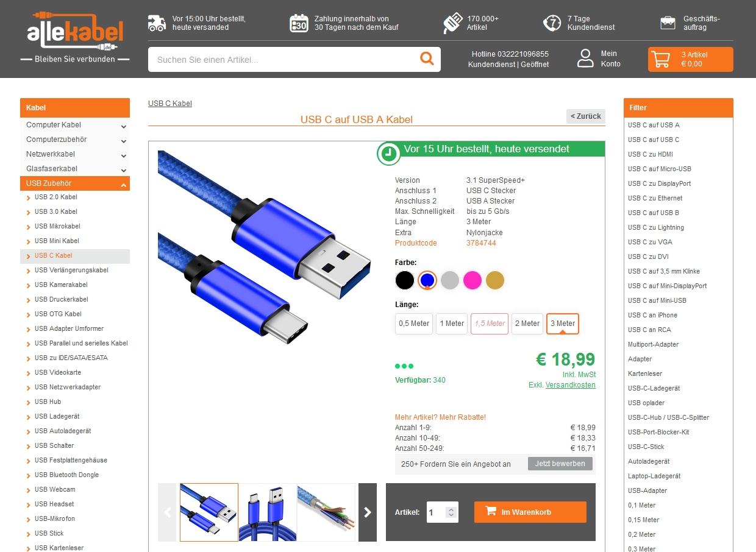Expand the Netzwerkkabel category

pyautogui.click(x=75, y=154)
